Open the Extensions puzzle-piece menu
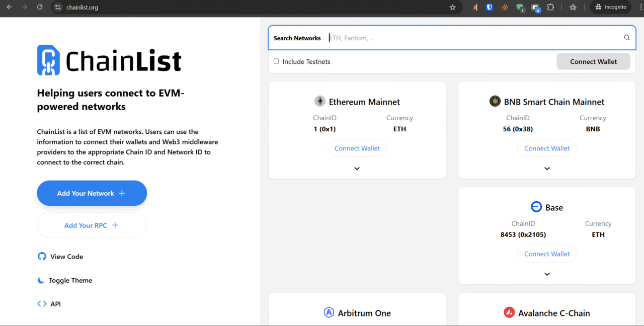The width and height of the screenshot is (644, 326). pos(550,7)
